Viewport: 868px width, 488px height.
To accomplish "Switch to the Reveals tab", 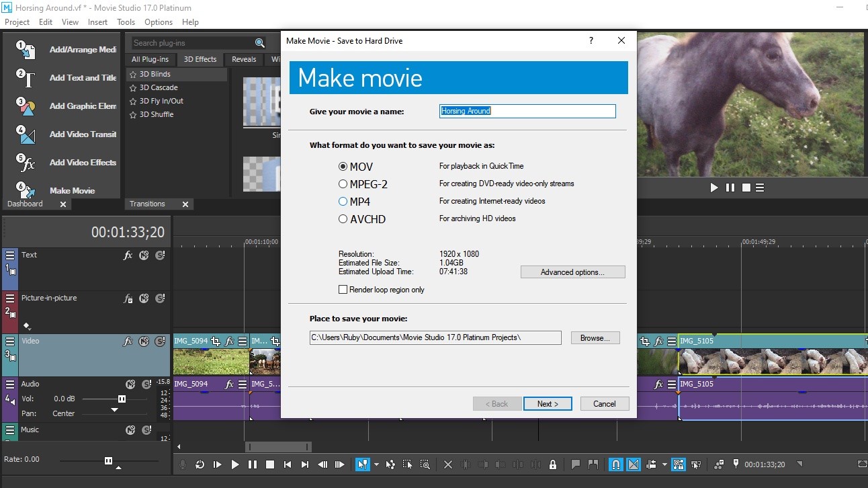I will point(244,59).
